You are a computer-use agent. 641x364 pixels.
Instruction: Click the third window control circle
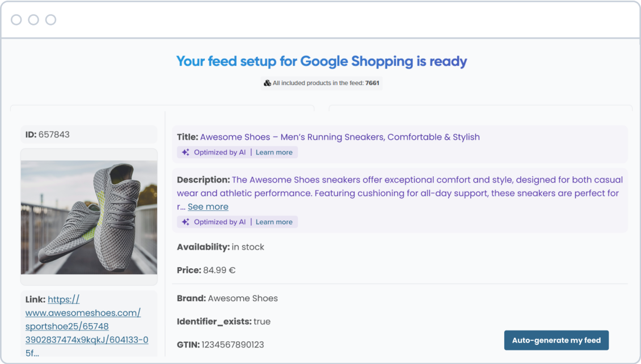[50, 20]
